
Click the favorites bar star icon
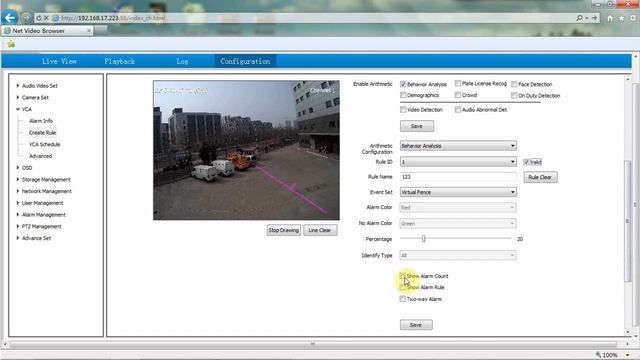click(11, 44)
